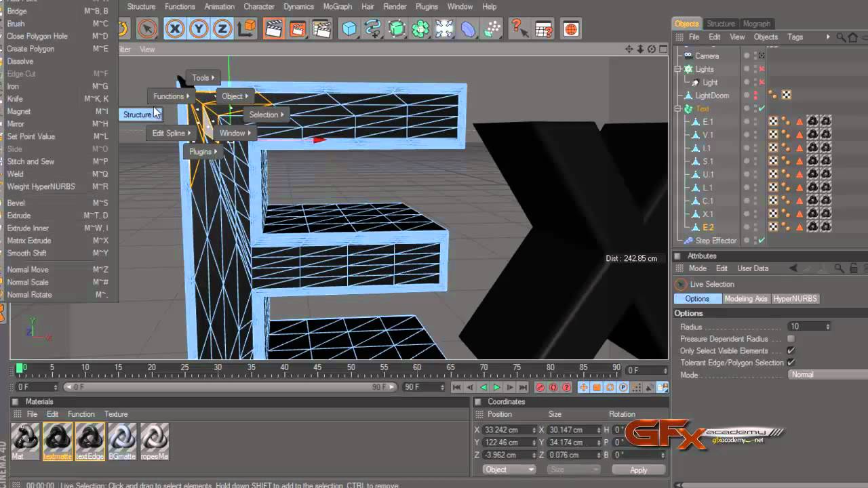
Task: Select the textmatte material thumbnail
Action: 58,441
